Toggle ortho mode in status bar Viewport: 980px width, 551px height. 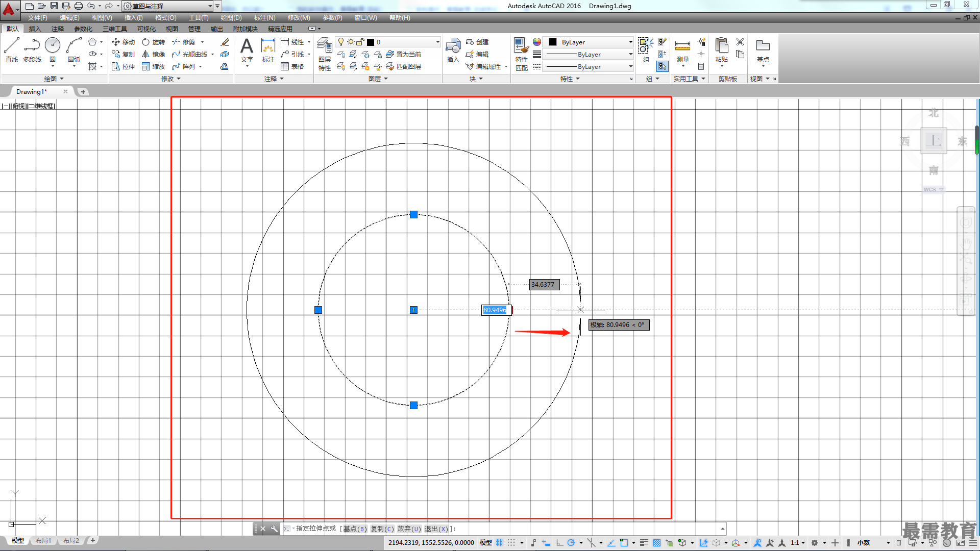[x=559, y=542]
